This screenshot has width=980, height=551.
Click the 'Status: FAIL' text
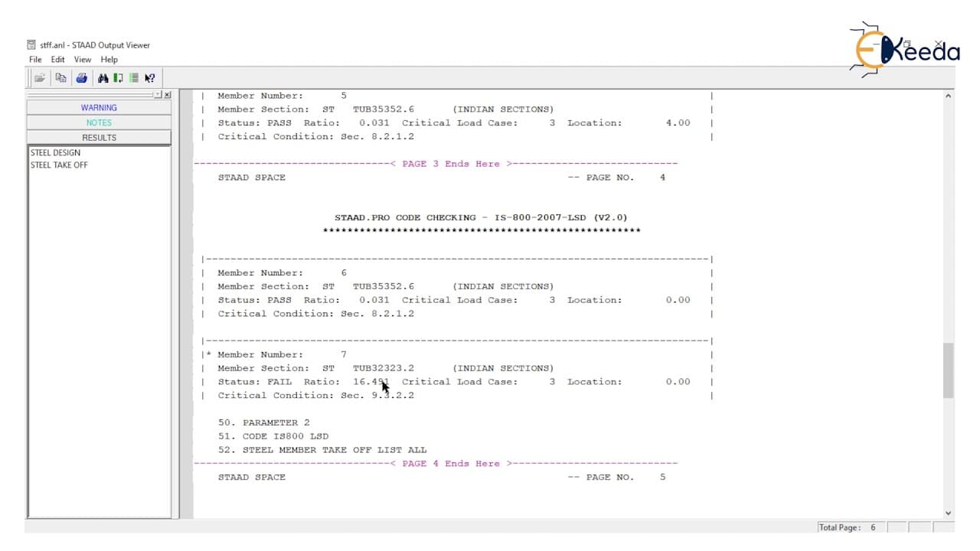(254, 382)
